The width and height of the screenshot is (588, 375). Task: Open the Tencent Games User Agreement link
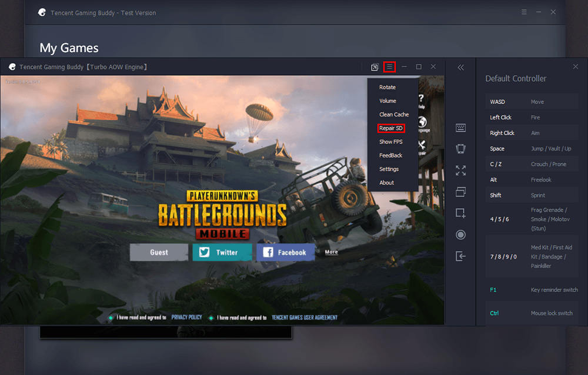click(305, 317)
